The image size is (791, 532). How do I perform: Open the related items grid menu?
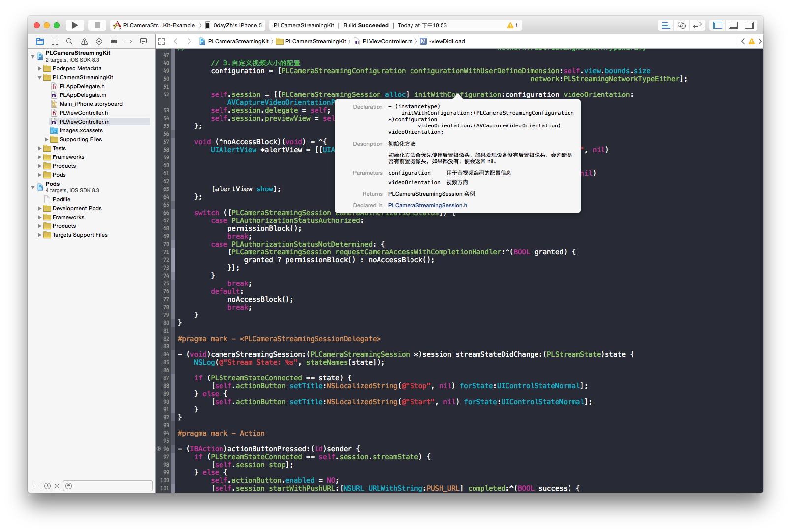[161, 41]
